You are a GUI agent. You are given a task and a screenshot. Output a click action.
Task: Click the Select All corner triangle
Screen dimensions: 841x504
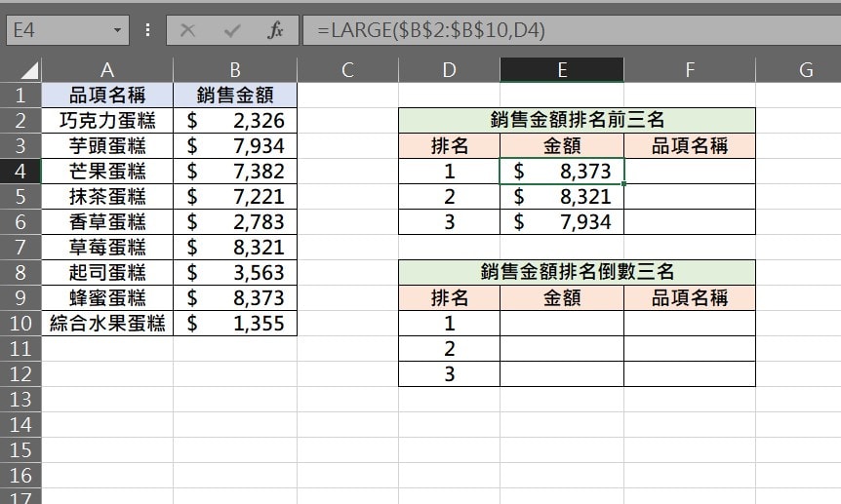pyautogui.click(x=28, y=70)
